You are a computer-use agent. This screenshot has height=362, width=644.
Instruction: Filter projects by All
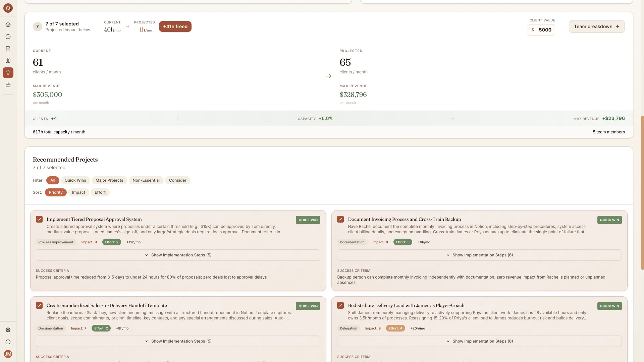tap(53, 180)
